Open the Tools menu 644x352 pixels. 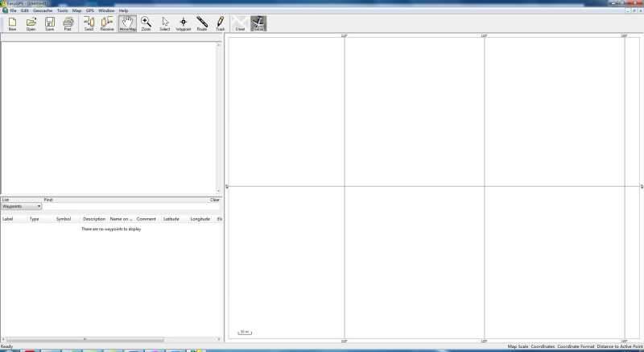point(62,10)
